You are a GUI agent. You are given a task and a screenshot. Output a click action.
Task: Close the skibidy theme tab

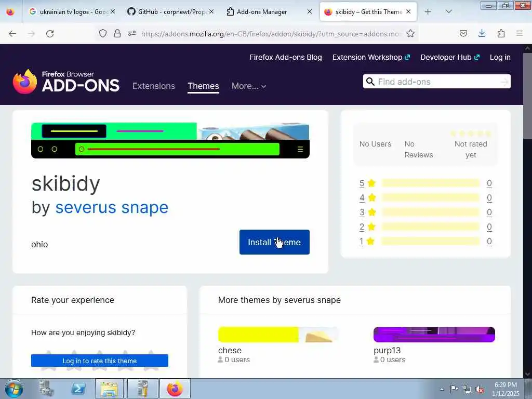(408, 12)
